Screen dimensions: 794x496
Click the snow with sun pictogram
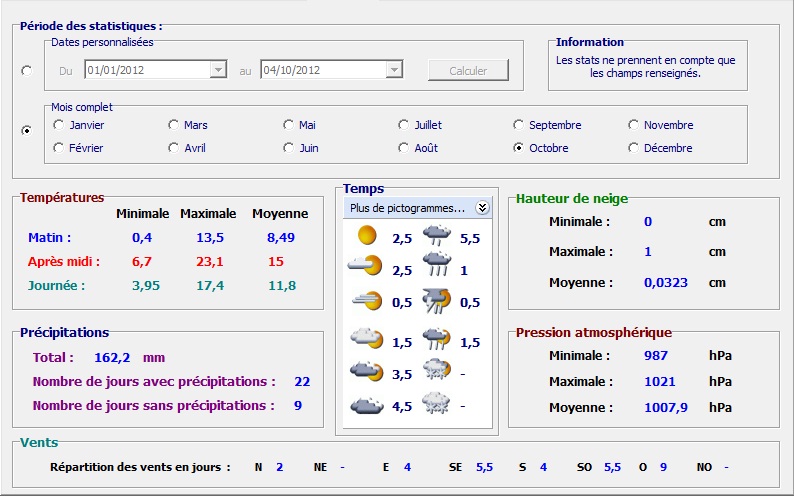[436, 369]
